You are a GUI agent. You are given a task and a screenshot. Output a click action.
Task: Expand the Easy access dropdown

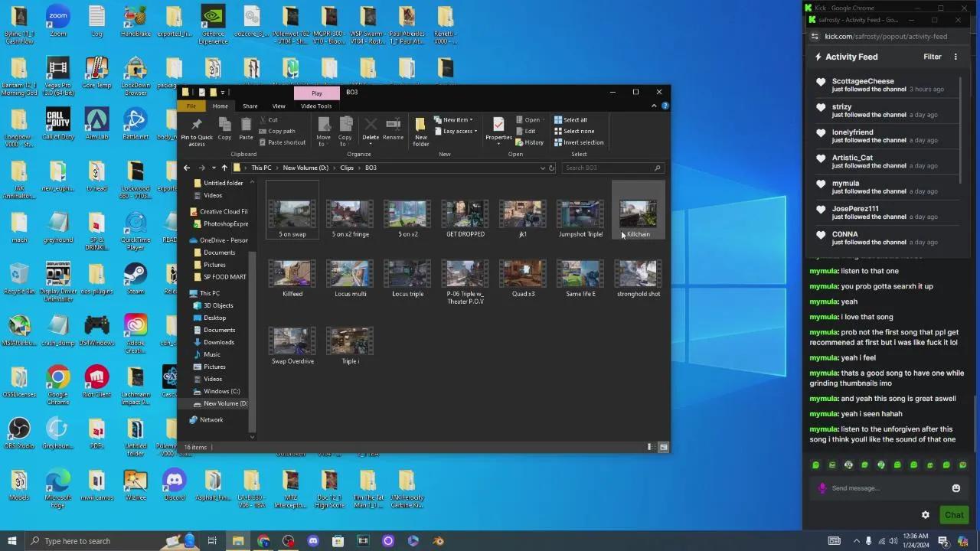coord(455,131)
